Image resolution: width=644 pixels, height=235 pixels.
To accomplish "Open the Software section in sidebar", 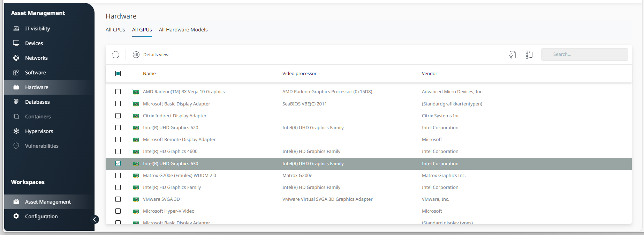I will click(x=35, y=73).
